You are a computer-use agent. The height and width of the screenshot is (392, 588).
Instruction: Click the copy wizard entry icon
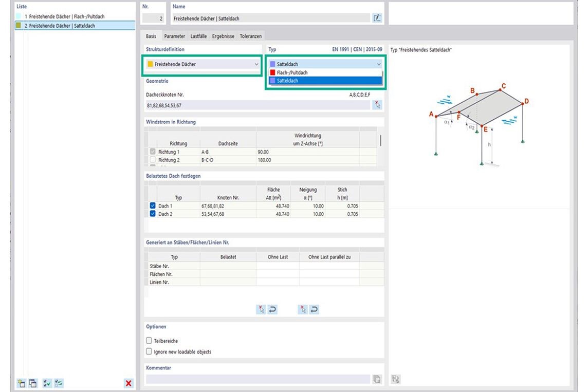pos(33,383)
